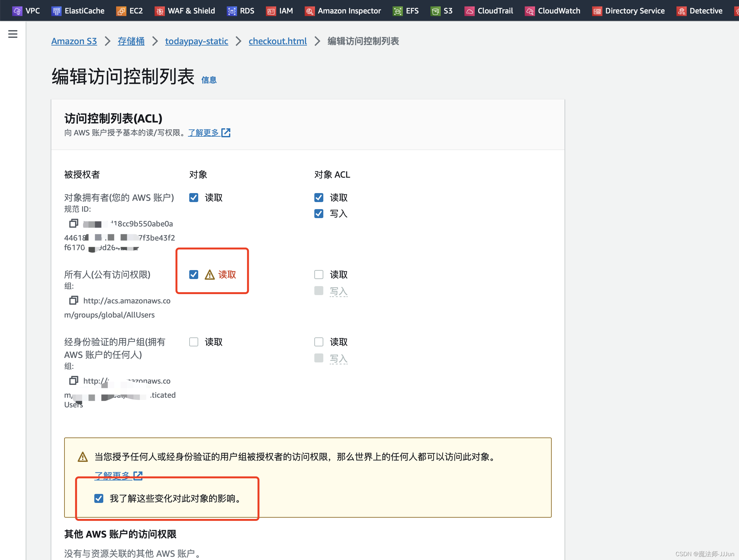The image size is (739, 560).
Task: Uncheck object owner 对象 读取 checkbox
Action: coord(194,198)
